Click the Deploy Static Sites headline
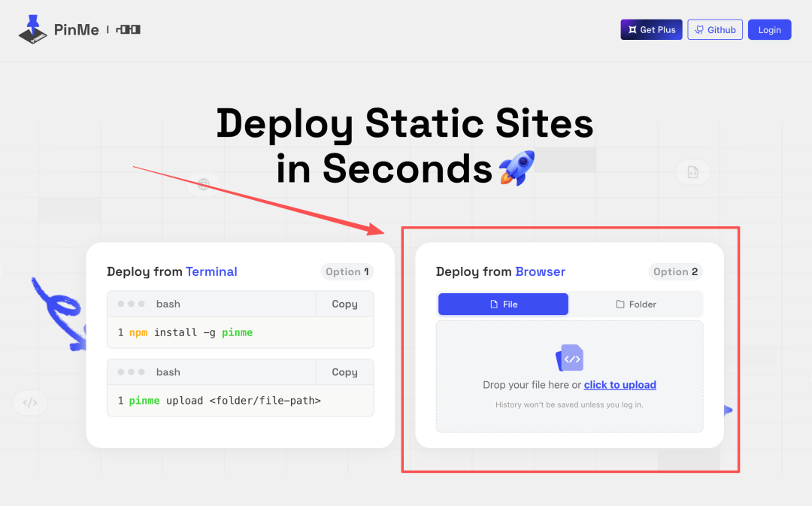The width and height of the screenshot is (812, 506). point(405,146)
